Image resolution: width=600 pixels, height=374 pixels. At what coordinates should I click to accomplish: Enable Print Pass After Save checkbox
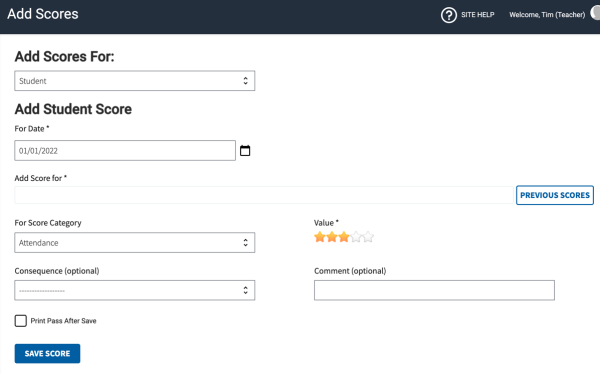(21, 321)
